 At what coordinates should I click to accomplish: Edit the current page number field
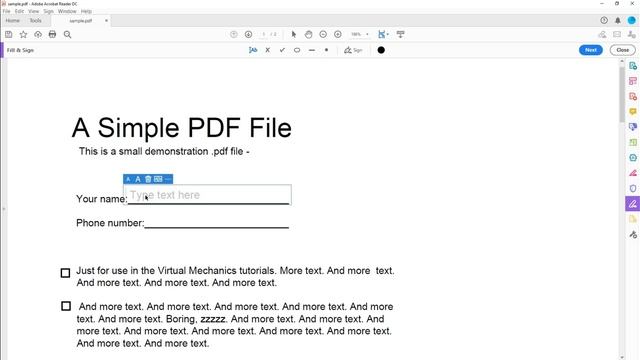(264, 34)
